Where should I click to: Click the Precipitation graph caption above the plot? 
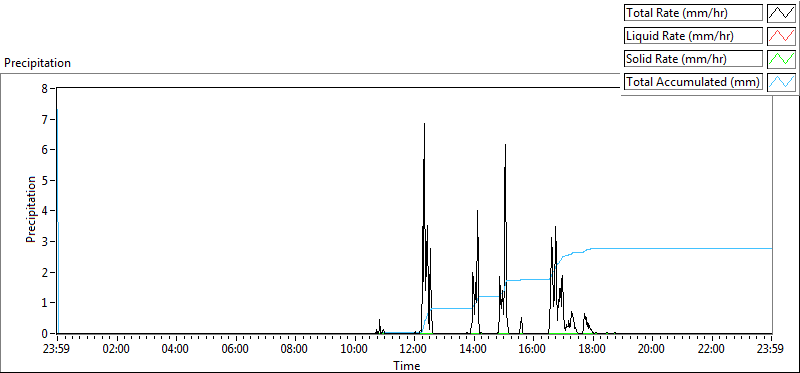point(37,63)
